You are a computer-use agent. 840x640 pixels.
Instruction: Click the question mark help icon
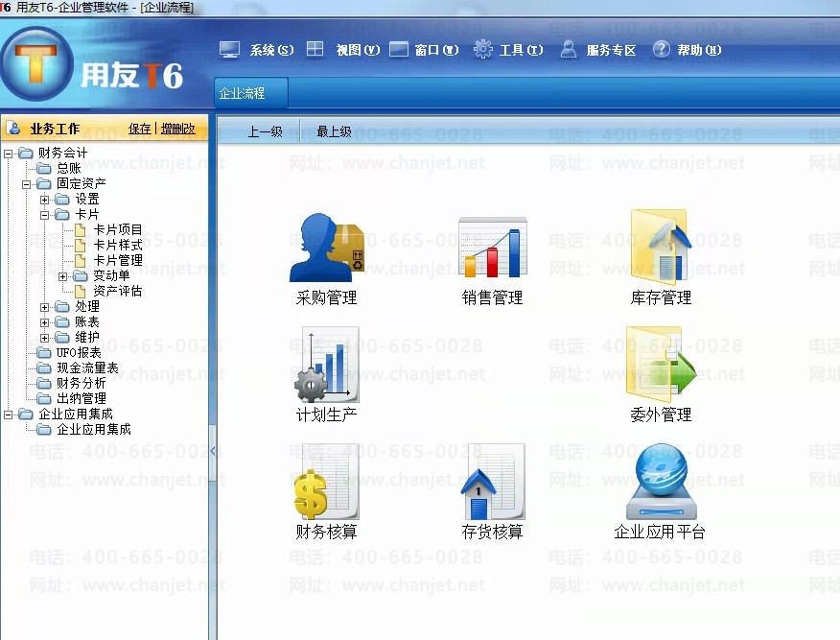tap(661, 49)
